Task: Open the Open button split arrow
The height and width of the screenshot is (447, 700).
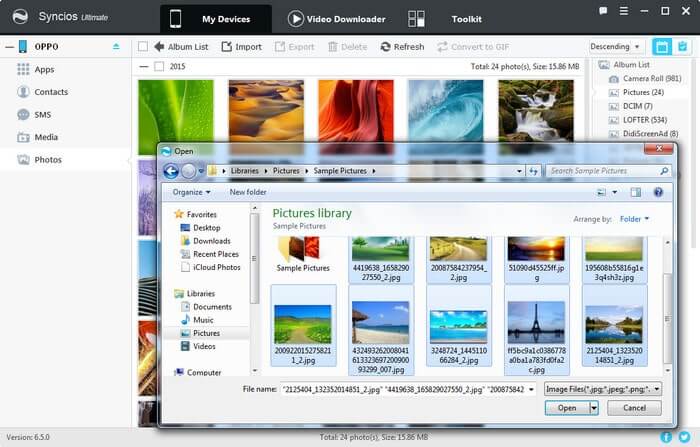Action: 594,408
